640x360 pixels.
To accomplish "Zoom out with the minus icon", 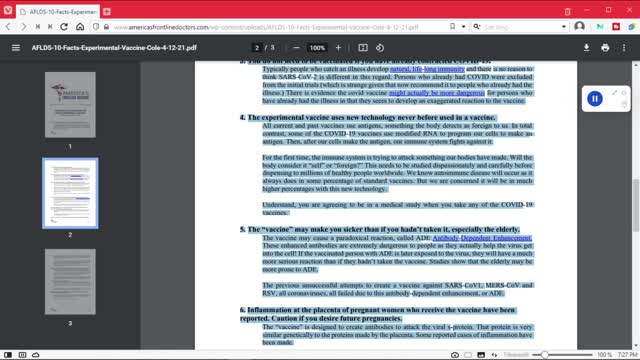I will [296, 48].
